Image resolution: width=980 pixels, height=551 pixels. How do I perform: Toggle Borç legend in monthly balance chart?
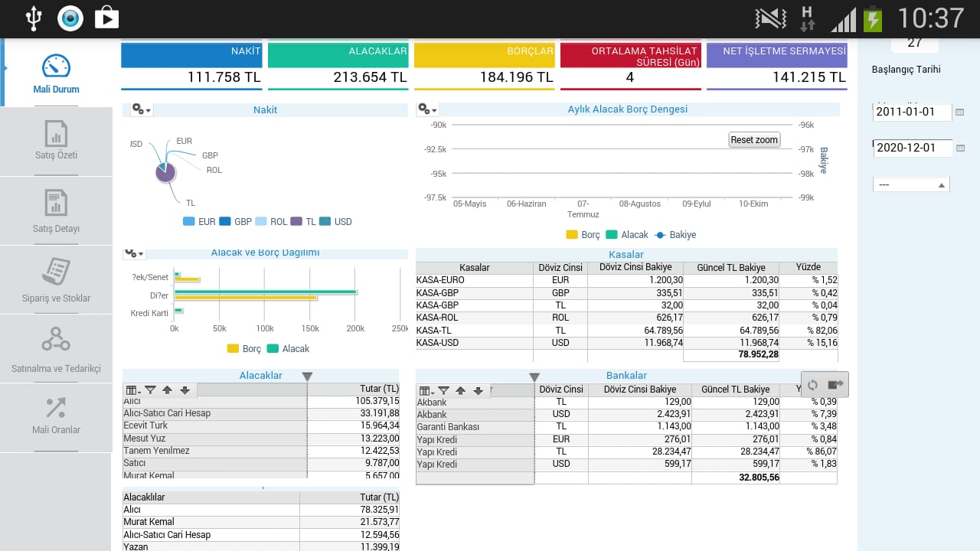point(583,235)
